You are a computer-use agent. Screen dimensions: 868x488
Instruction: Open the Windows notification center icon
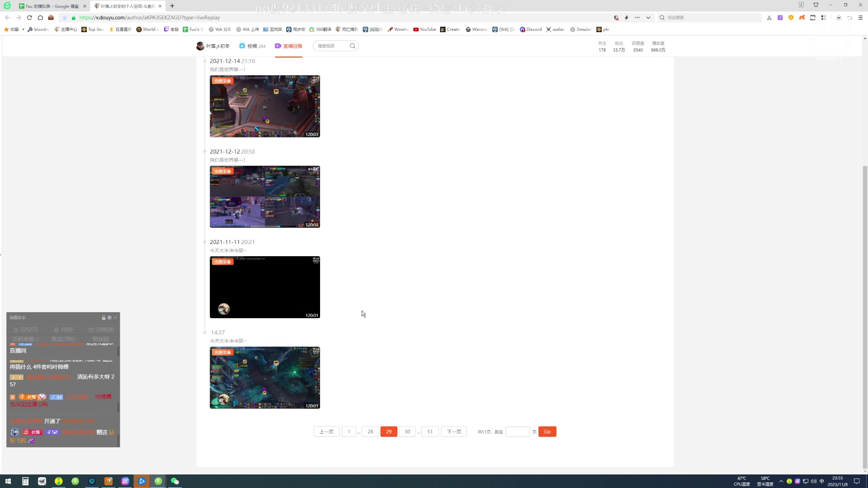(857, 481)
